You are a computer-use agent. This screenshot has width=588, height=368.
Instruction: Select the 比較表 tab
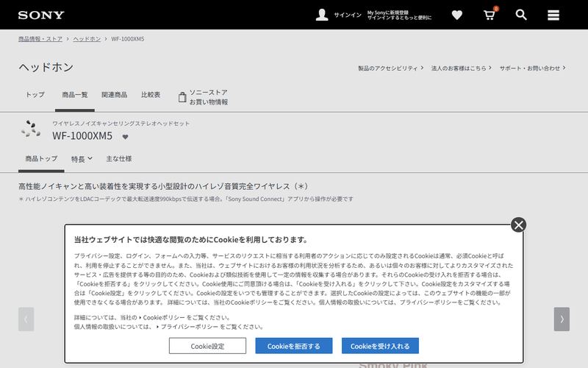pos(151,95)
